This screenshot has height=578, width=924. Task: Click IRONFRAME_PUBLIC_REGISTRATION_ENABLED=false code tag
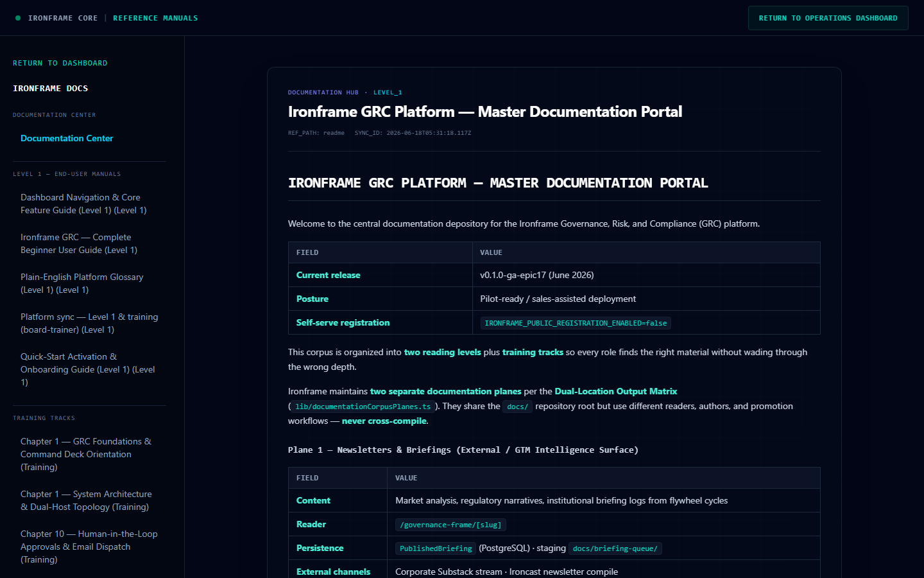(576, 323)
